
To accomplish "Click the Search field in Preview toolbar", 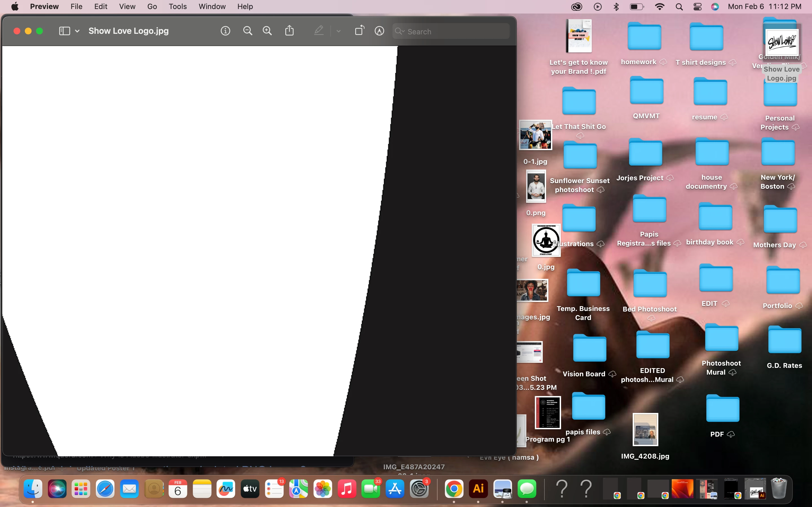I will click(x=456, y=32).
